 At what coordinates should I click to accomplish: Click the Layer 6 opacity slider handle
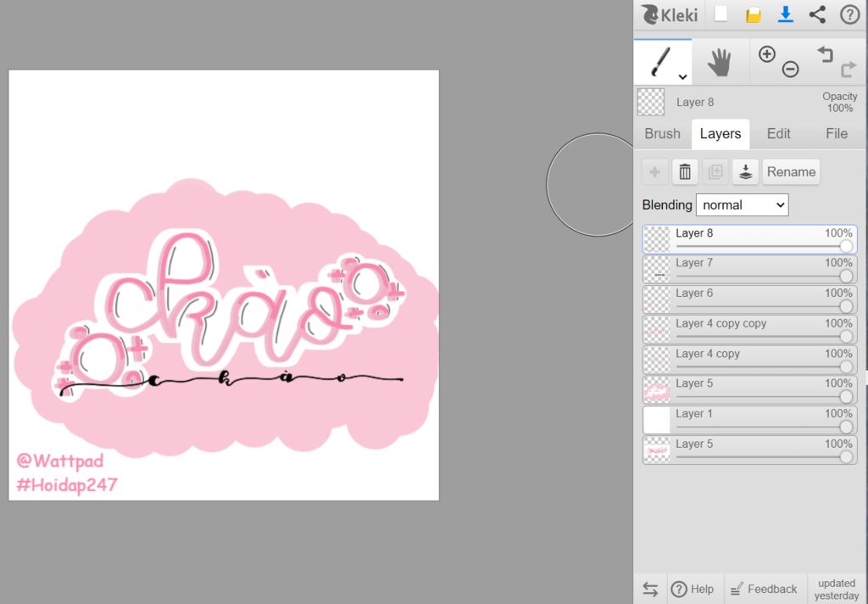pyautogui.click(x=846, y=306)
